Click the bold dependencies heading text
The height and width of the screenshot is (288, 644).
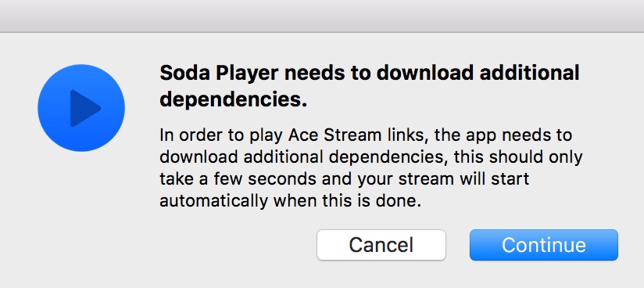[x=369, y=86]
